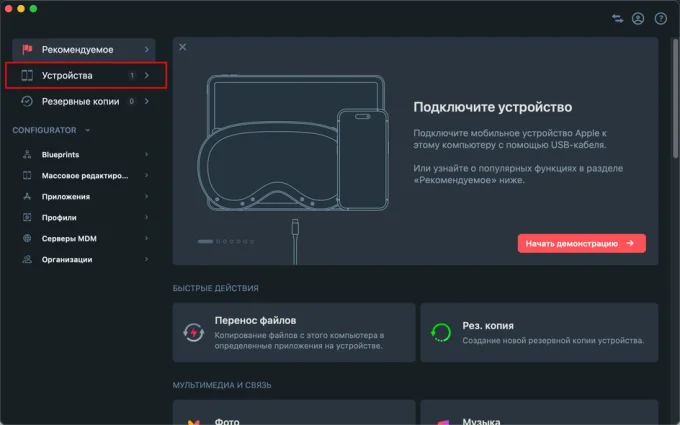Screen dimensions: 680x425
Task: Expand the Организации row chevron
Action: [147, 259]
